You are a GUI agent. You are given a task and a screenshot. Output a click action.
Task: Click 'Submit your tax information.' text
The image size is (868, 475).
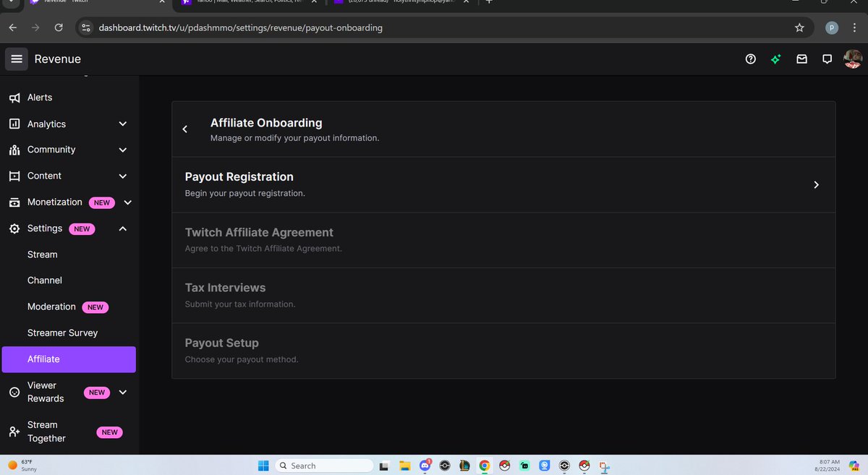point(240,304)
